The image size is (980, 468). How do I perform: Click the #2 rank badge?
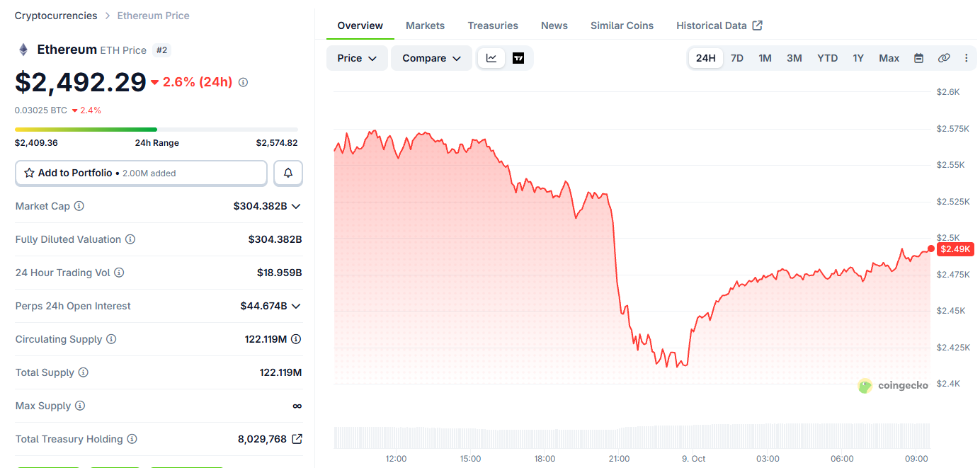coord(162,50)
